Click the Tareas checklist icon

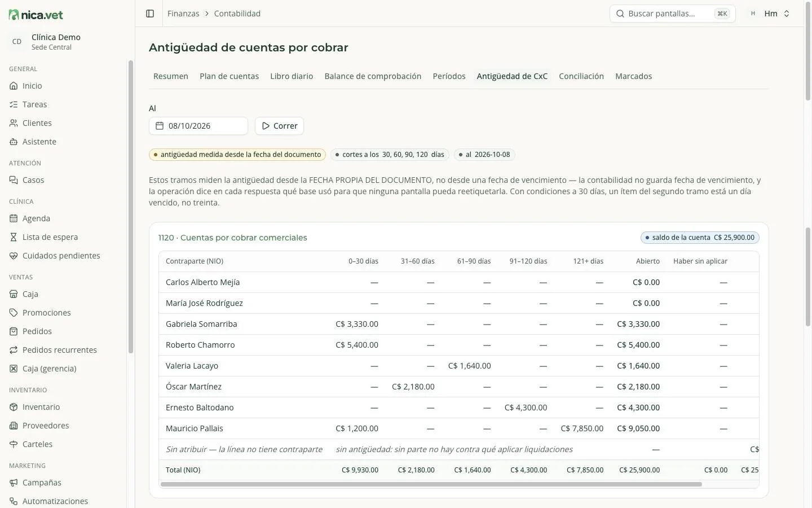(x=14, y=104)
